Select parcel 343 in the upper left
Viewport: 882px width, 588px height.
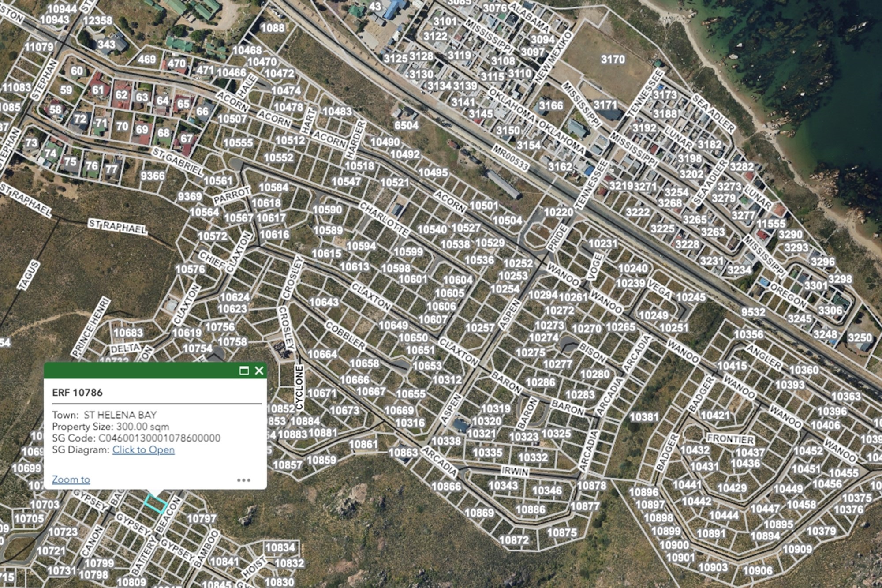pos(106,45)
